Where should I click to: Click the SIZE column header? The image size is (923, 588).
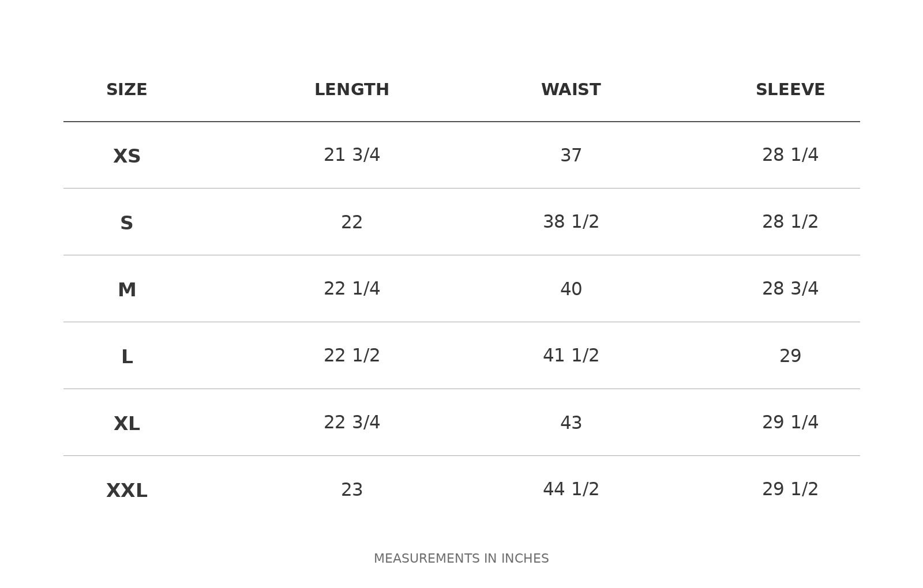(x=127, y=90)
